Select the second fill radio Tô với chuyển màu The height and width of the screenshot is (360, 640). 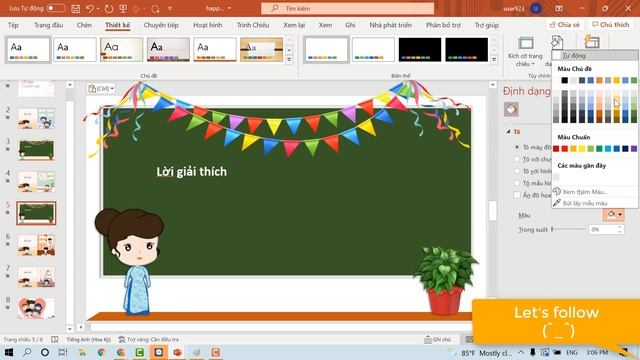tap(517, 159)
